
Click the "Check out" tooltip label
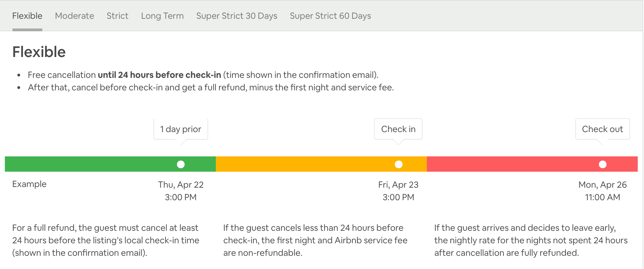(x=602, y=129)
